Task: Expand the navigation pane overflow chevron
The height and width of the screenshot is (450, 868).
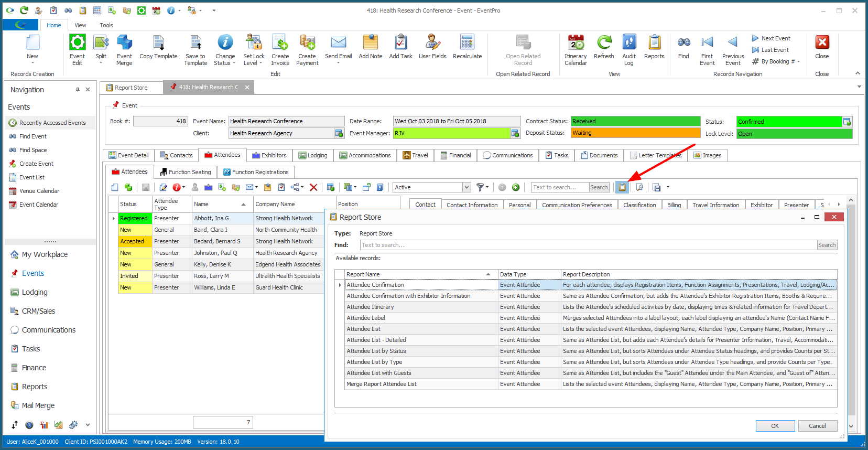Action: pos(88,425)
